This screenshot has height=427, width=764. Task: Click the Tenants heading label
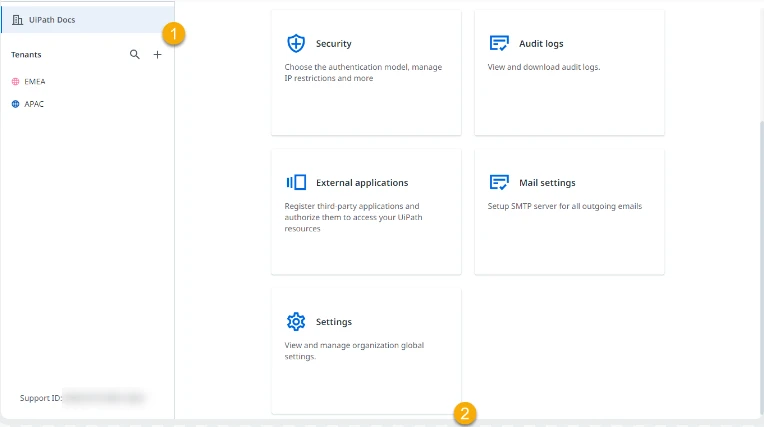point(26,55)
